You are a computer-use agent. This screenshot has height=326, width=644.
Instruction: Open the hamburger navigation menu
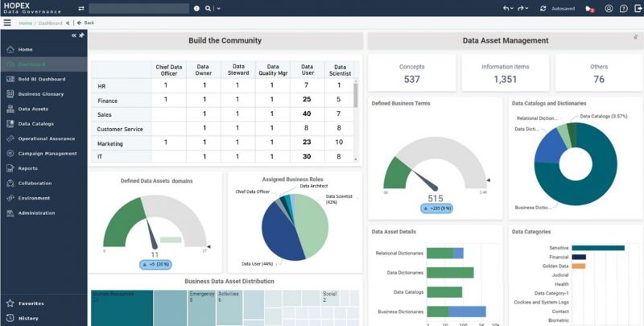point(7,23)
